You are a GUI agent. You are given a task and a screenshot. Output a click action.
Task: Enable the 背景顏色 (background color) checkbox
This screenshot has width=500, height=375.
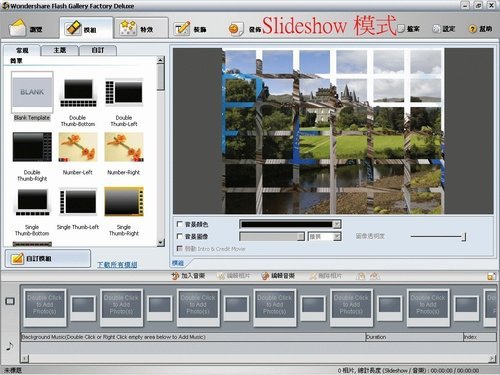180,224
